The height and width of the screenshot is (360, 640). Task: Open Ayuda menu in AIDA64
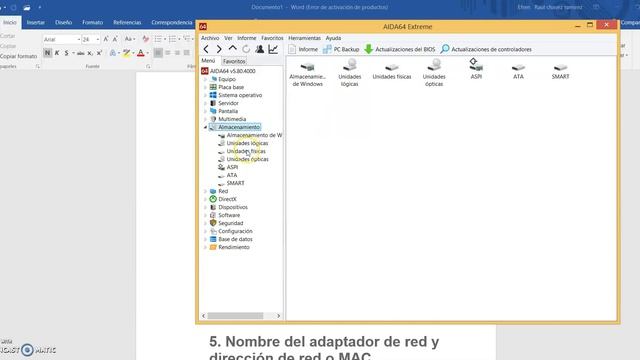tap(333, 38)
